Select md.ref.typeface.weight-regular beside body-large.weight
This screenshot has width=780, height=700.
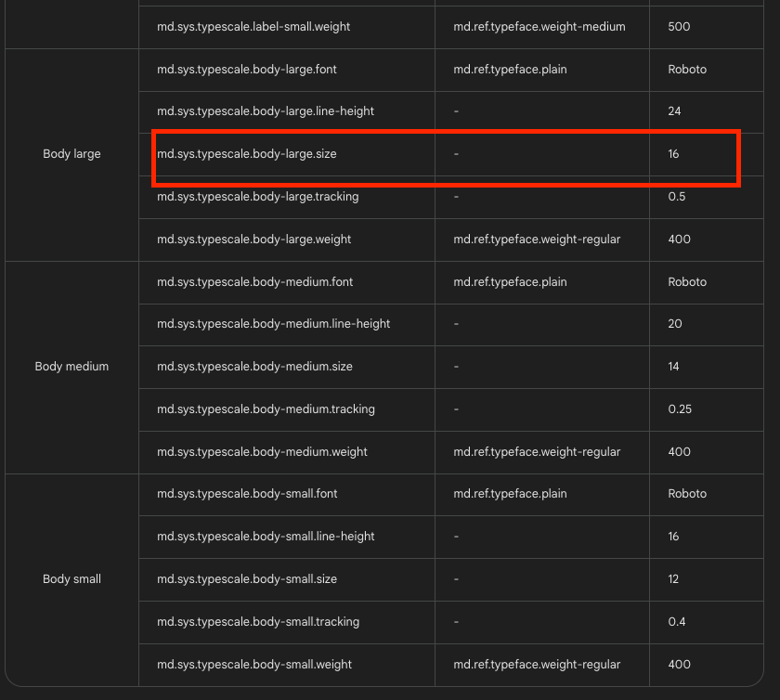coord(537,239)
